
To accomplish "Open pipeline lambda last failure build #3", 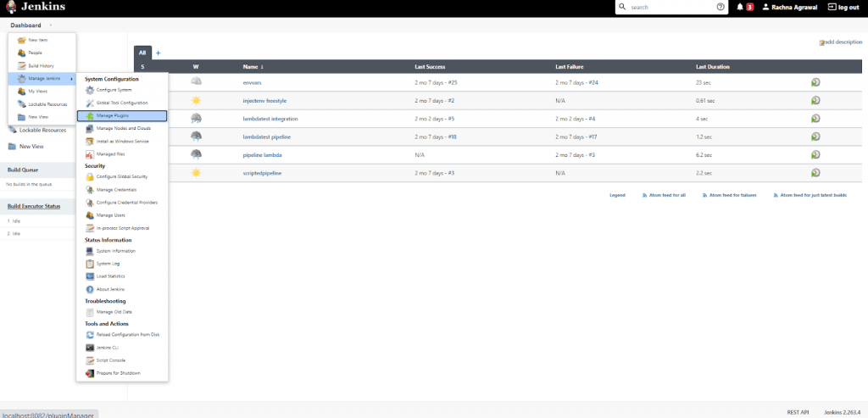I will 592,155.
